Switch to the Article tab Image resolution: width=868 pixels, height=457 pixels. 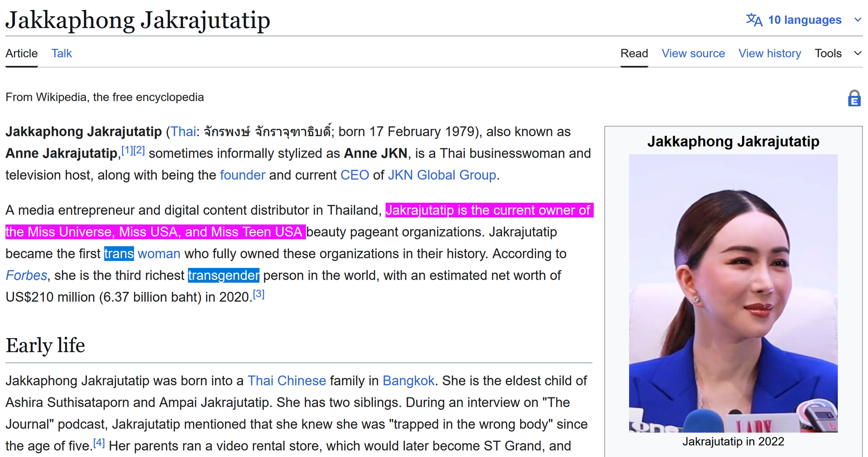tap(22, 54)
